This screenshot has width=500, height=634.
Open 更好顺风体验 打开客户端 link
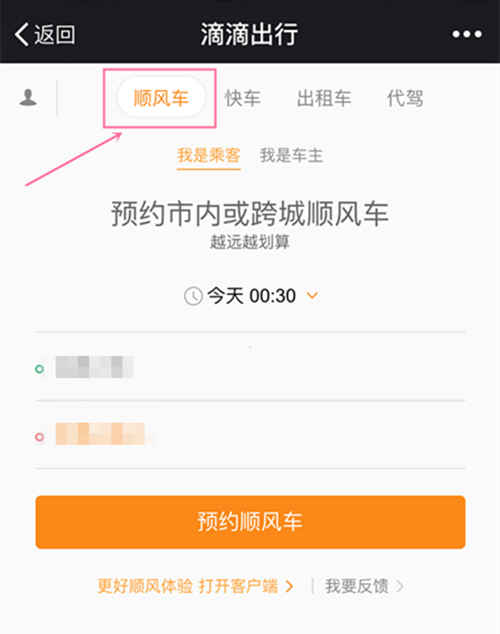(187, 586)
